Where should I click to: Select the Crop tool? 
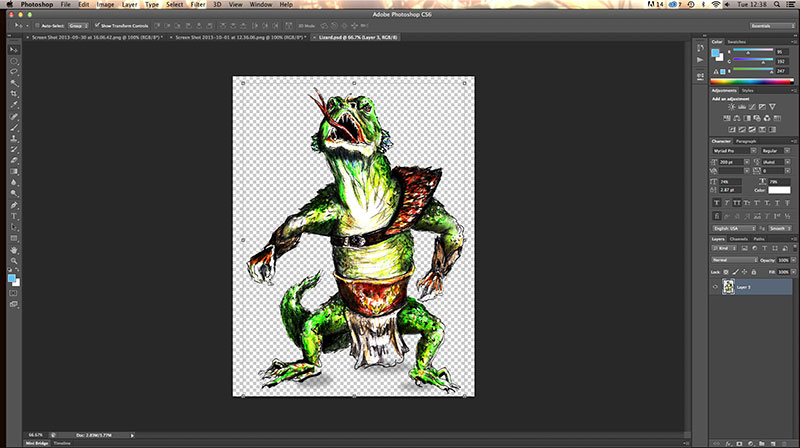click(14, 94)
